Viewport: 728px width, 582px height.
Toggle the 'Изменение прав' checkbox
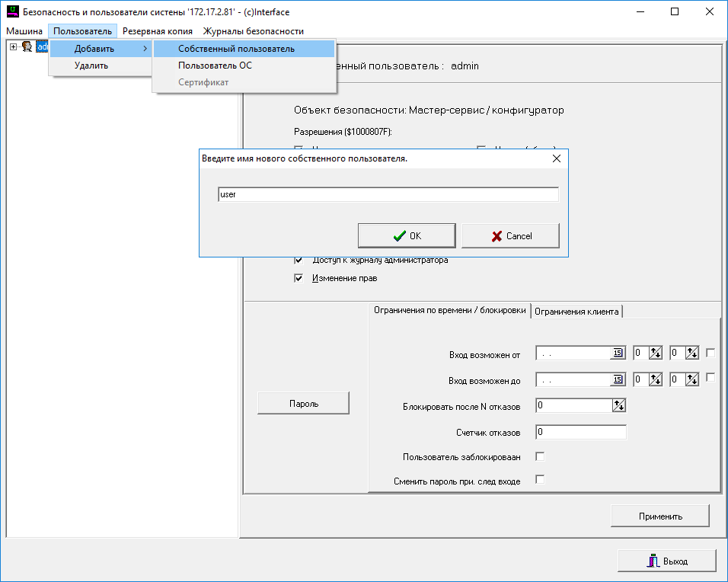click(x=299, y=278)
